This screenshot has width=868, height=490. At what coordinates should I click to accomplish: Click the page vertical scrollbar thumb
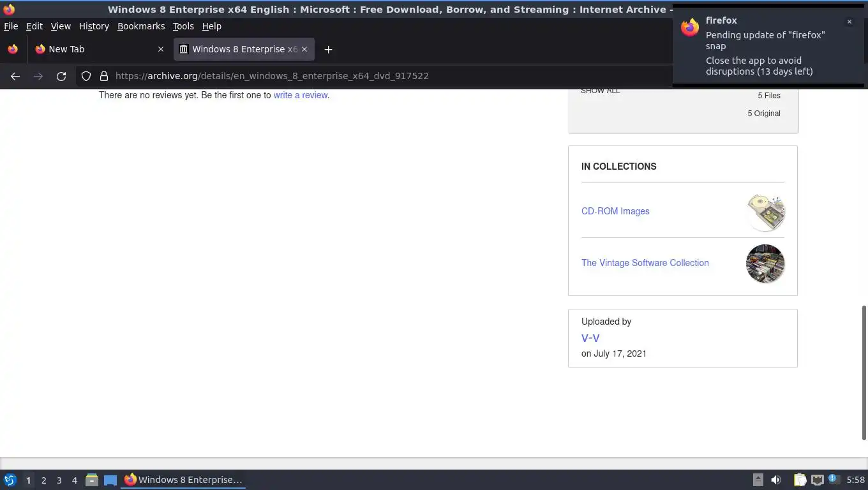coord(864,372)
